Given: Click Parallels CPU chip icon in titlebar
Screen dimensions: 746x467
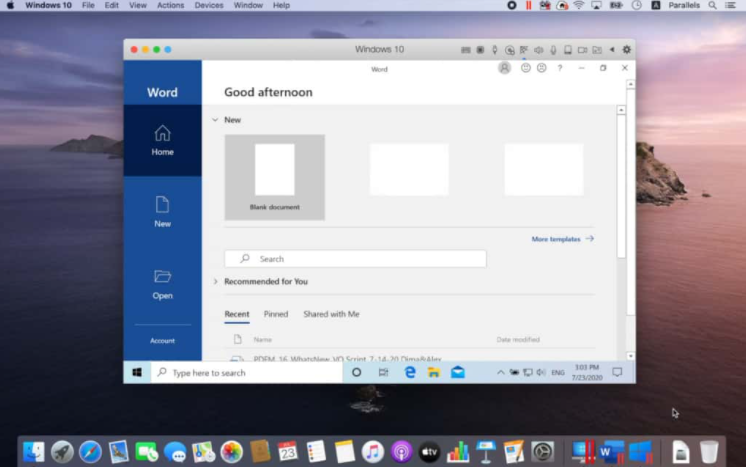Looking at the screenshot, I should pyautogui.click(x=481, y=50).
